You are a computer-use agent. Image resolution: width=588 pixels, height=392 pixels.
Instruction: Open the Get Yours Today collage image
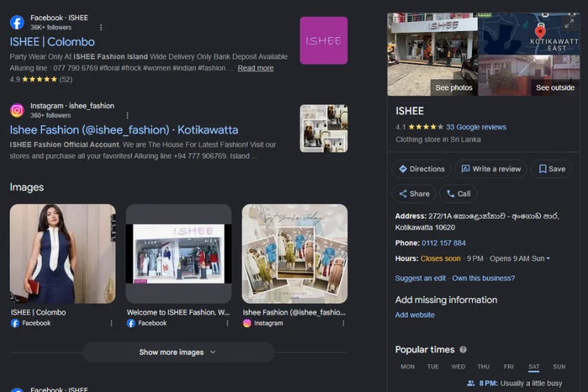(x=295, y=253)
